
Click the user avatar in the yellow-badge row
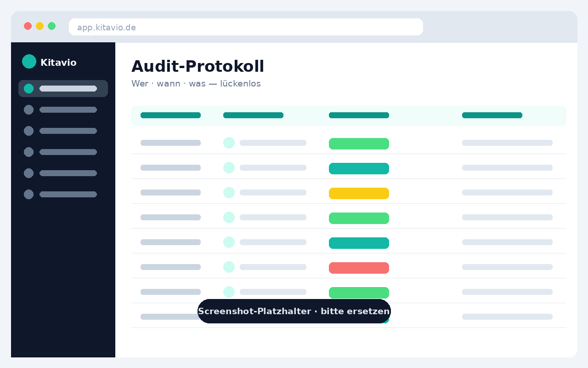(x=229, y=193)
